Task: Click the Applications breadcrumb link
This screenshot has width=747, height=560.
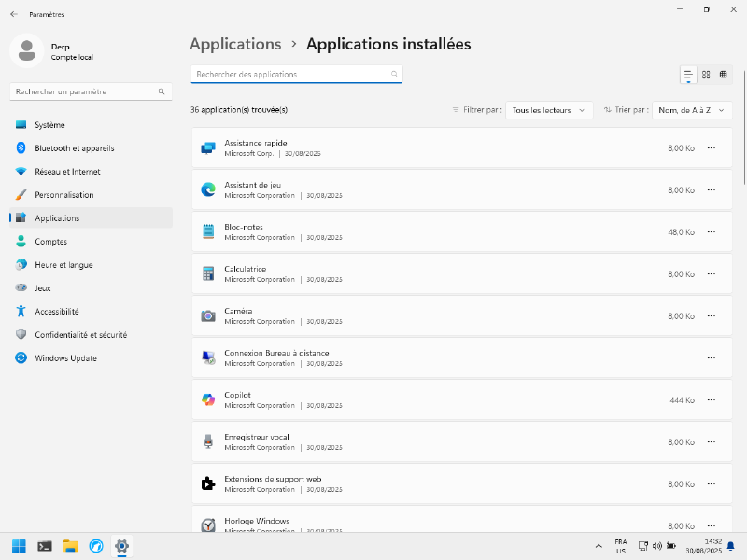Action: pos(235,44)
